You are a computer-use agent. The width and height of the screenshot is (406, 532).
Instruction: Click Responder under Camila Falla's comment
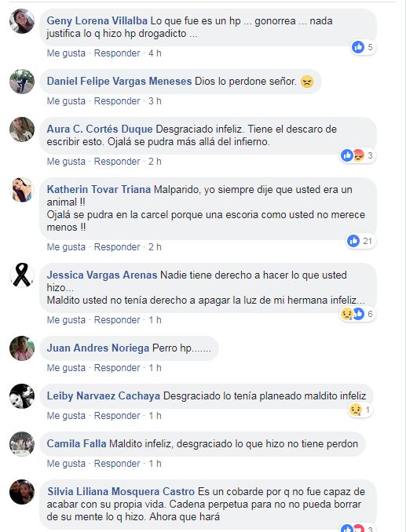coord(117,464)
